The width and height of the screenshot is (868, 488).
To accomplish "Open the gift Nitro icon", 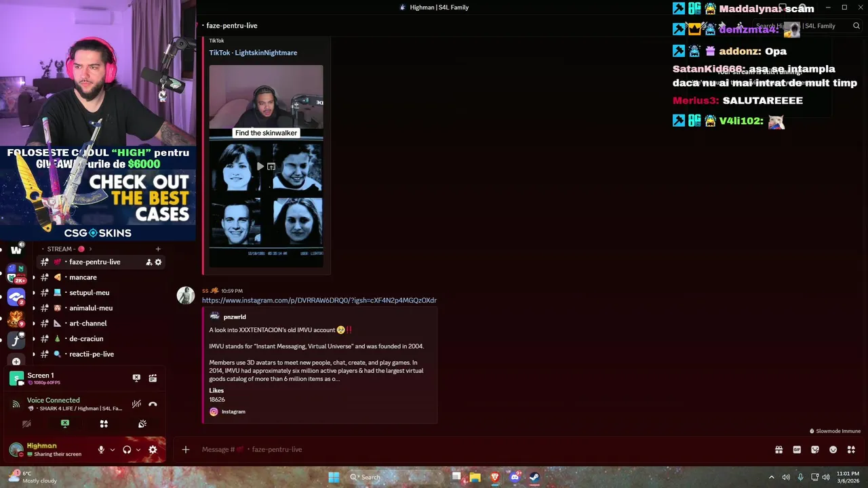I will (x=778, y=449).
